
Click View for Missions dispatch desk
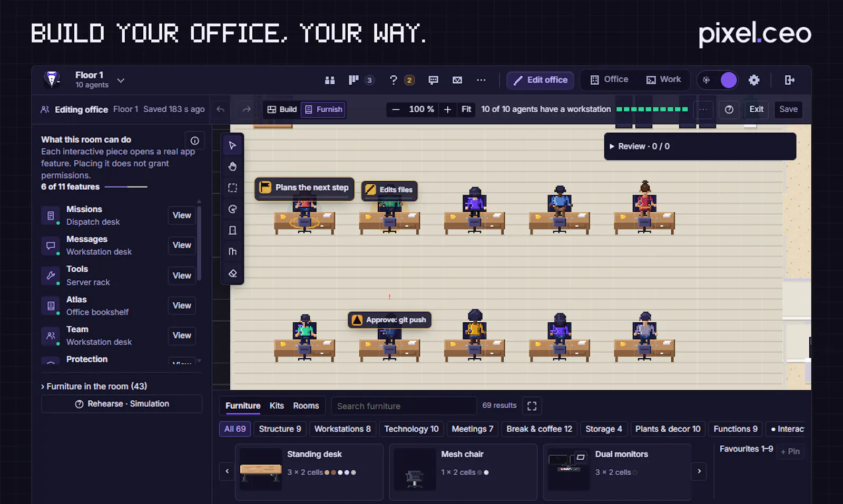pyautogui.click(x=182, y=215)
